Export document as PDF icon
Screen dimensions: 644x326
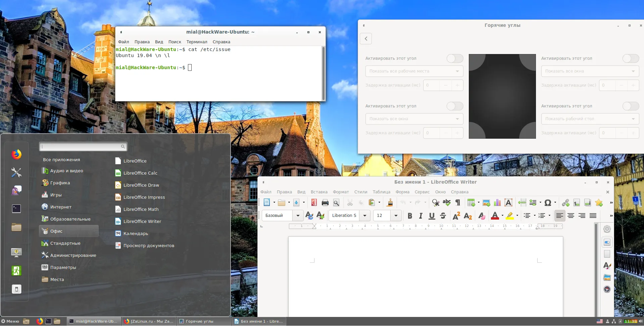(314, 202)
